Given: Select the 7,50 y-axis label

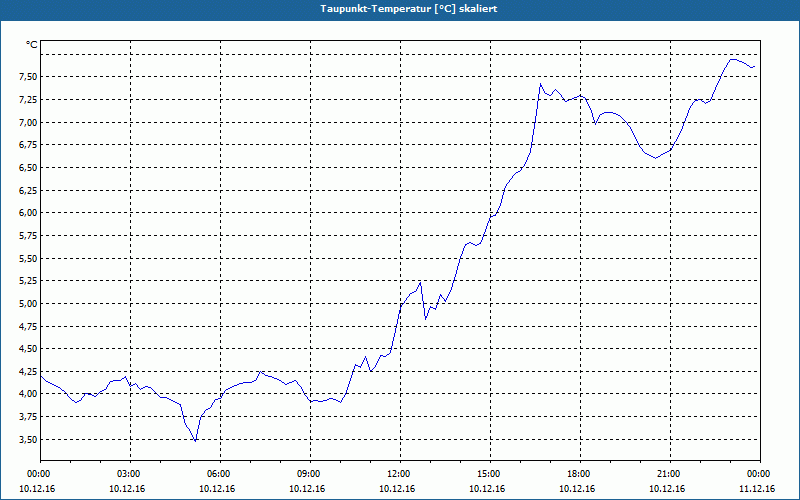Looking at the screenshot, I should [28, 77].
